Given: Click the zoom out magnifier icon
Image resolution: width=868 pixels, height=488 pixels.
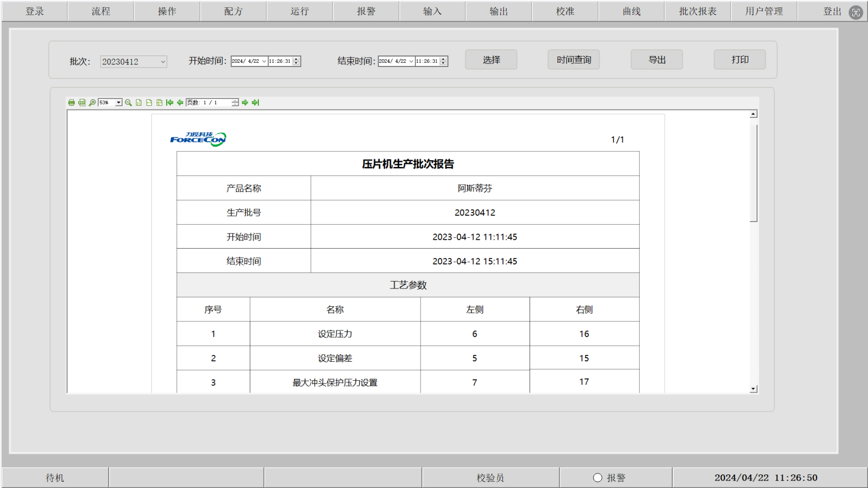Looking at the screenshot, I should click(x=128, y=103).
